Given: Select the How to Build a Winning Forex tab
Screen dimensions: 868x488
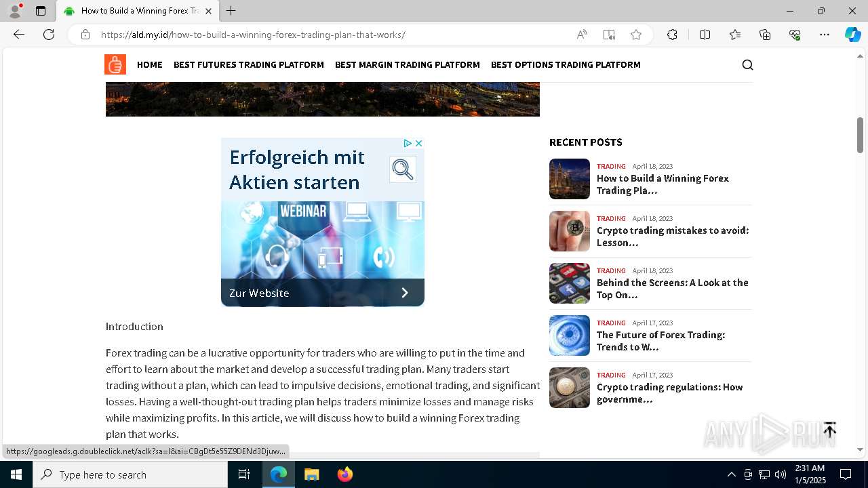Looking at the screenshot, I should 138,11.
